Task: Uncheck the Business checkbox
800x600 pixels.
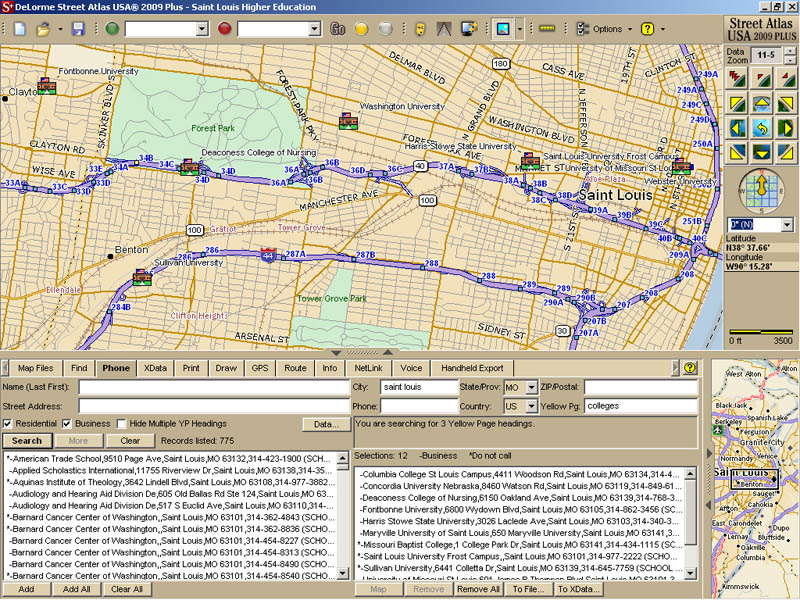Action: [x=67, y=424]
